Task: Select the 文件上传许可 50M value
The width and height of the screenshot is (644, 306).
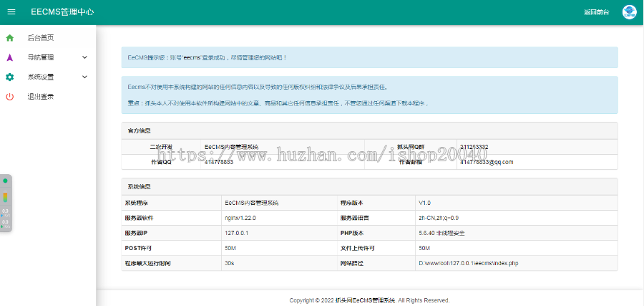Action: [x=424, y=249]
